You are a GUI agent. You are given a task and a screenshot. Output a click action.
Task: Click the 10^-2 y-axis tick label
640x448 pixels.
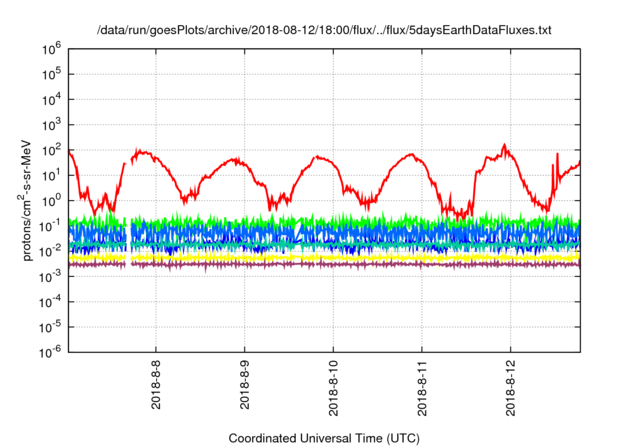[50, 252]
